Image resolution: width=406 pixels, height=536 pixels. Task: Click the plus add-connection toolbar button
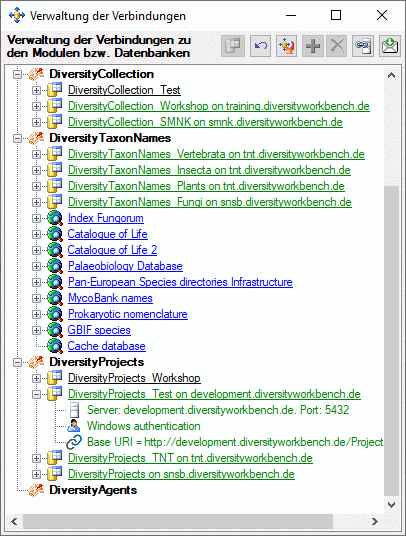point(313,45)
